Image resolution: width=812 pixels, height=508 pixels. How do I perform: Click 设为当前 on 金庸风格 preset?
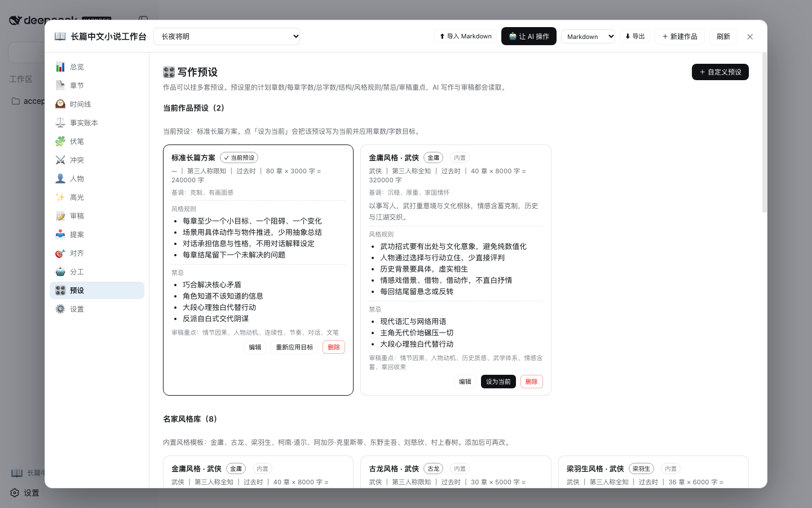tap(498, 382)
